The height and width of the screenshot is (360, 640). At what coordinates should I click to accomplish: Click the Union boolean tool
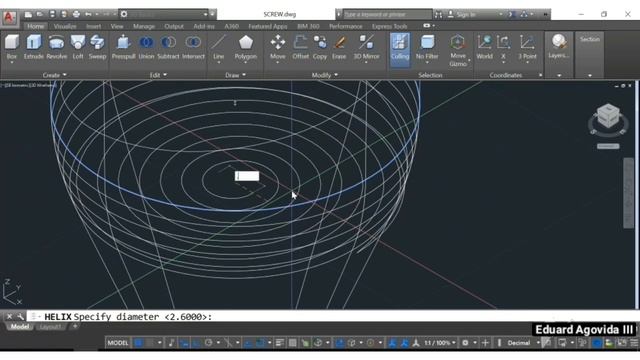pyautogui.click(x=146, y=47)
